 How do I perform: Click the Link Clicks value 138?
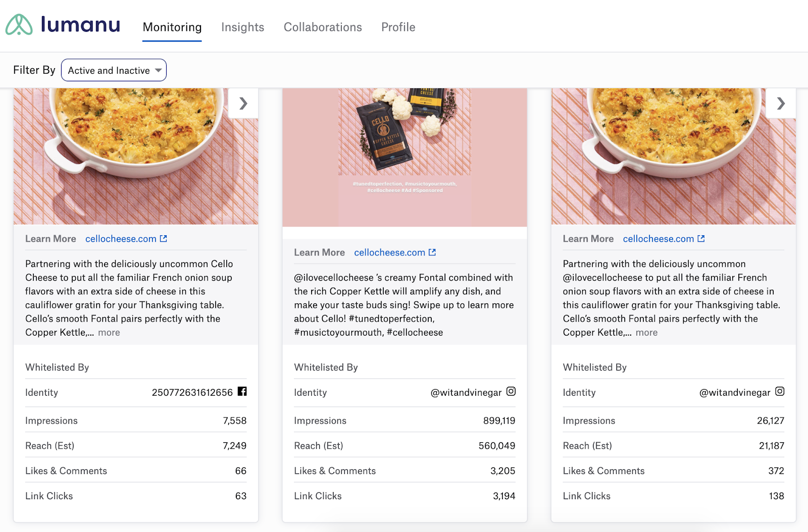pyautogui.click(x=777, y=496)
